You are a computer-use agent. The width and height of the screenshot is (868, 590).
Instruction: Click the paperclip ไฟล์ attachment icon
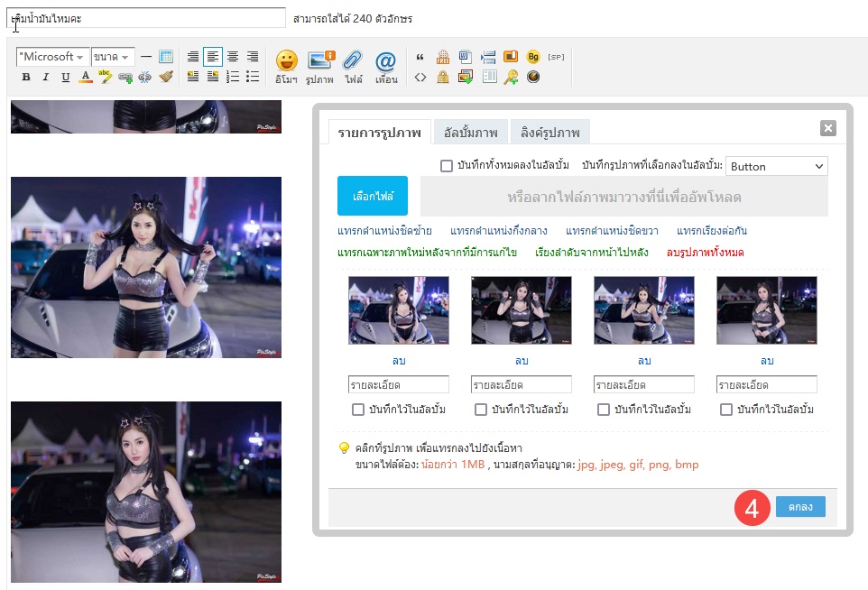click(353, 61)
